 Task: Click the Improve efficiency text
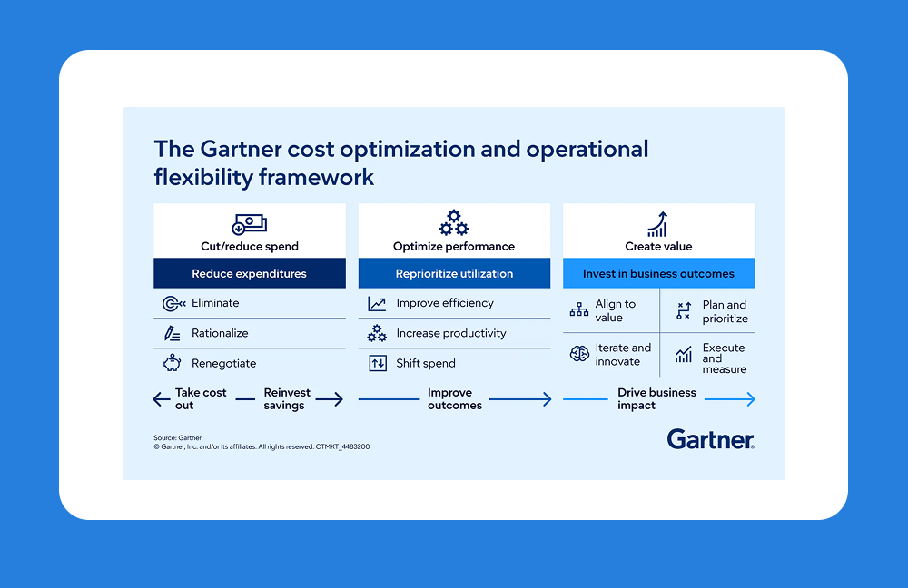pyautogui.click(x=445, y=303)
